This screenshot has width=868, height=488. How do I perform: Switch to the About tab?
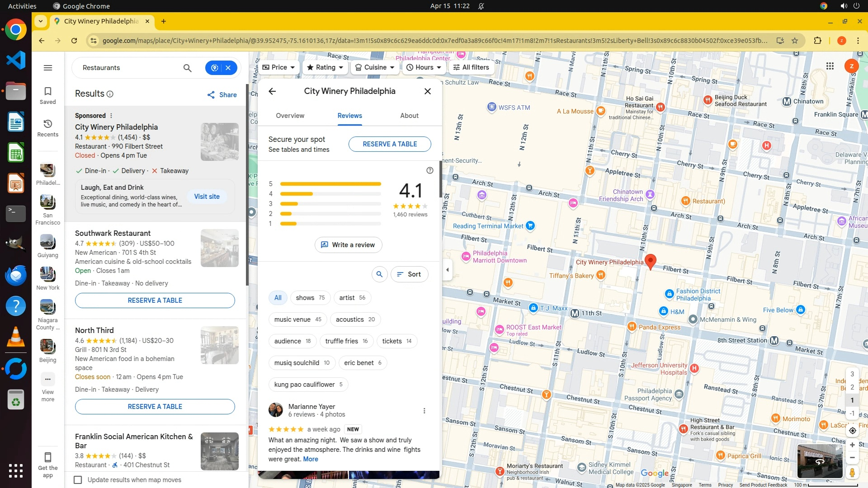[x=409, y=116]
